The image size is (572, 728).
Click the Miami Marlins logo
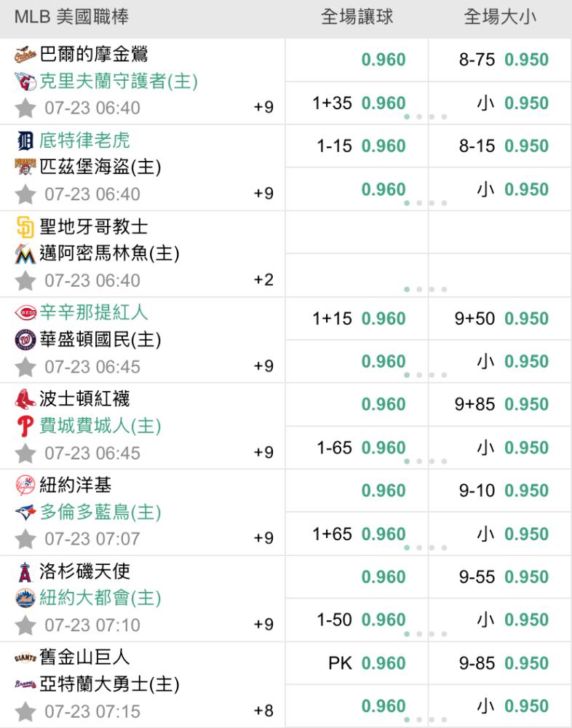25,254
